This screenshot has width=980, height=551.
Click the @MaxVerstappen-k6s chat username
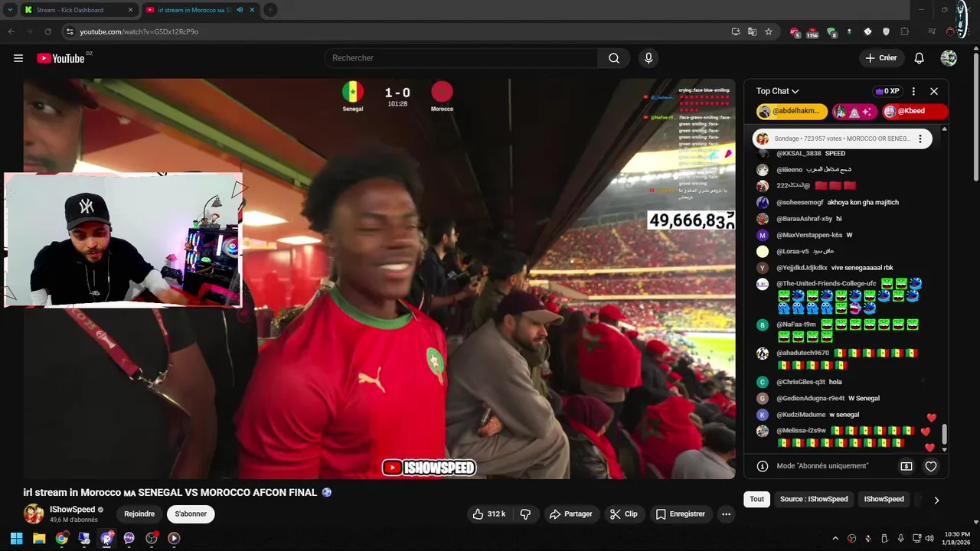(809, 235)
